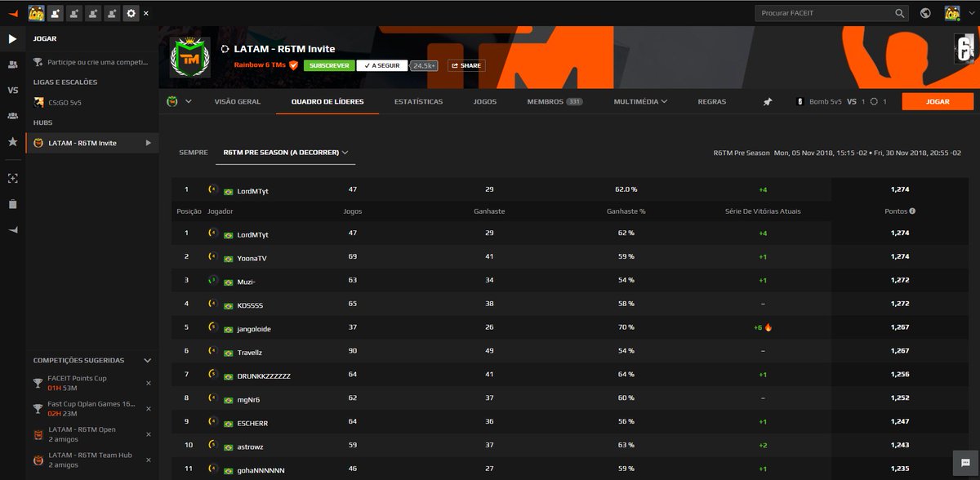The image size is (980, 480).
Task: Open the Regras tab
Action: coord(712,102)
